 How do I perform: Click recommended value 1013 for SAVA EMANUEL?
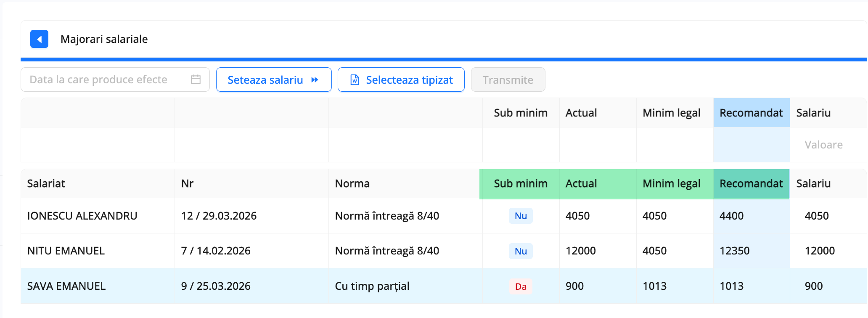coord(731,286)
